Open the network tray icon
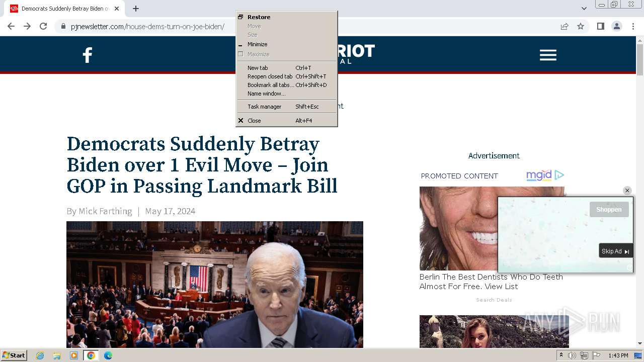The height and width of the screenshot is (362, 644). [x=584, y=355]
